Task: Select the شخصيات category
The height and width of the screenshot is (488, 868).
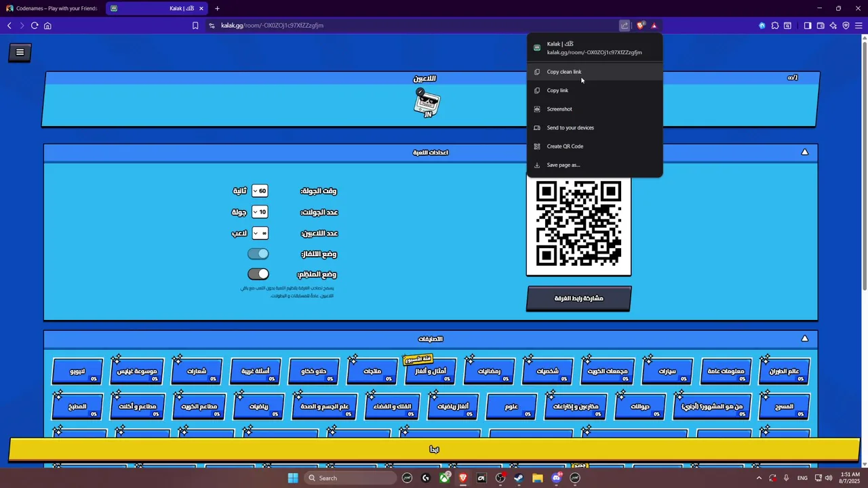Action: 548,371
